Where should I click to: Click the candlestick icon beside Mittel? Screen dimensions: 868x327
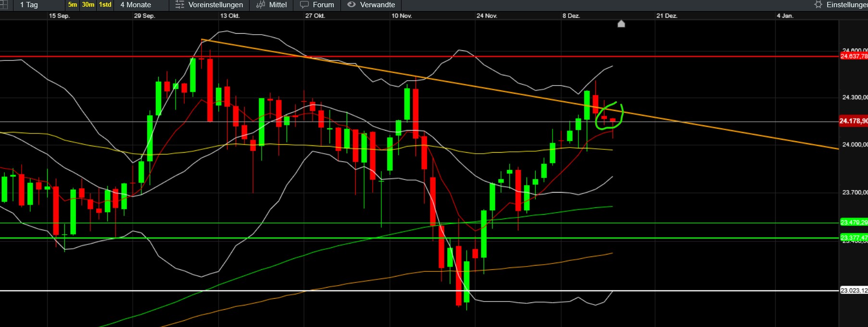pyautogui.click(x=261, y=5)
